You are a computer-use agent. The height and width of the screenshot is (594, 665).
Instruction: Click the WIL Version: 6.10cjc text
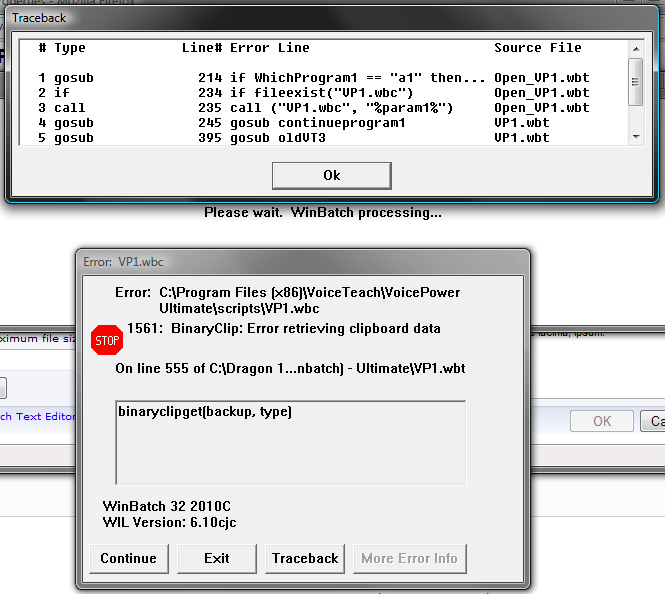169,522
